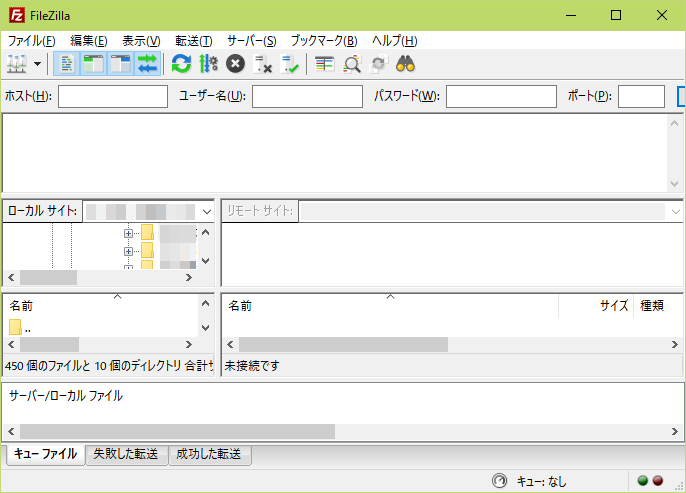
Task: Click the FileZilla title bar logo
Action: (17, 15)
